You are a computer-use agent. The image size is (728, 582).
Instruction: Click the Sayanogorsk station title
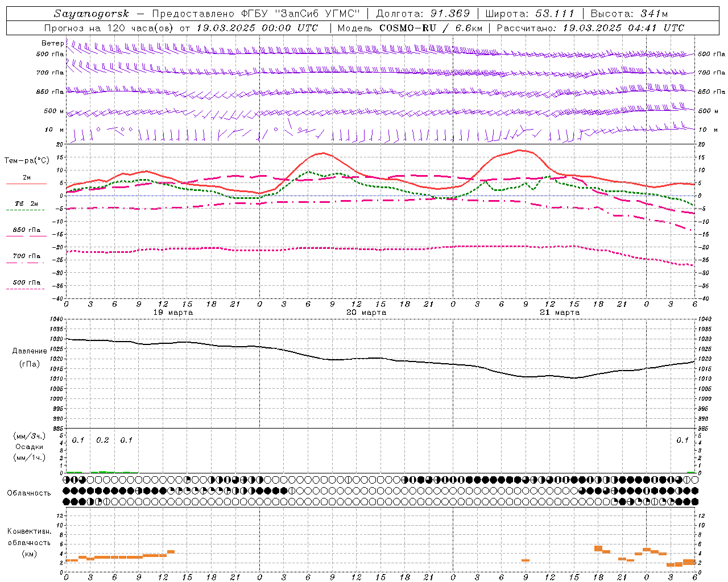(x=92, y=14)
